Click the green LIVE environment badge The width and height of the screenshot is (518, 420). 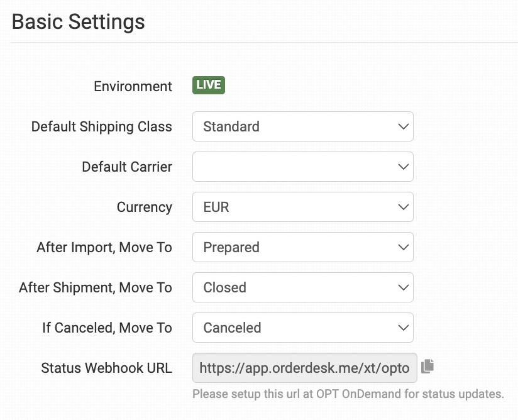(x=209, y=86)
